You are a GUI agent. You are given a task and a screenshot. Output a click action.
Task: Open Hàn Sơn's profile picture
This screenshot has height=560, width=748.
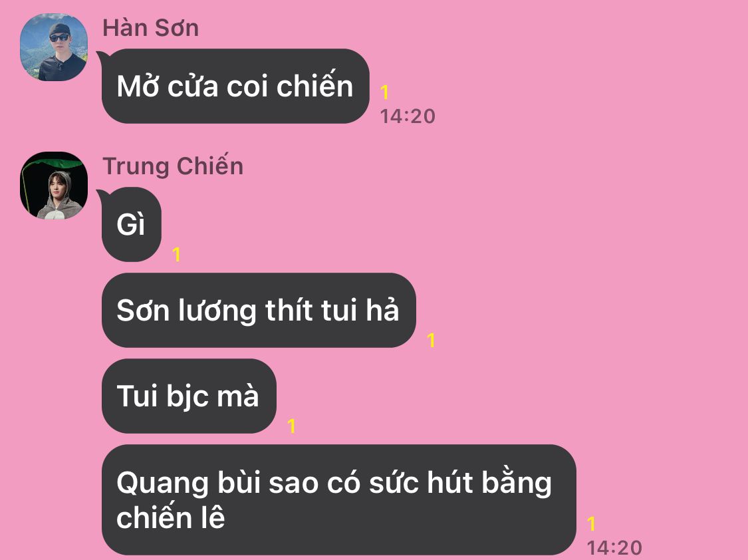54,47
